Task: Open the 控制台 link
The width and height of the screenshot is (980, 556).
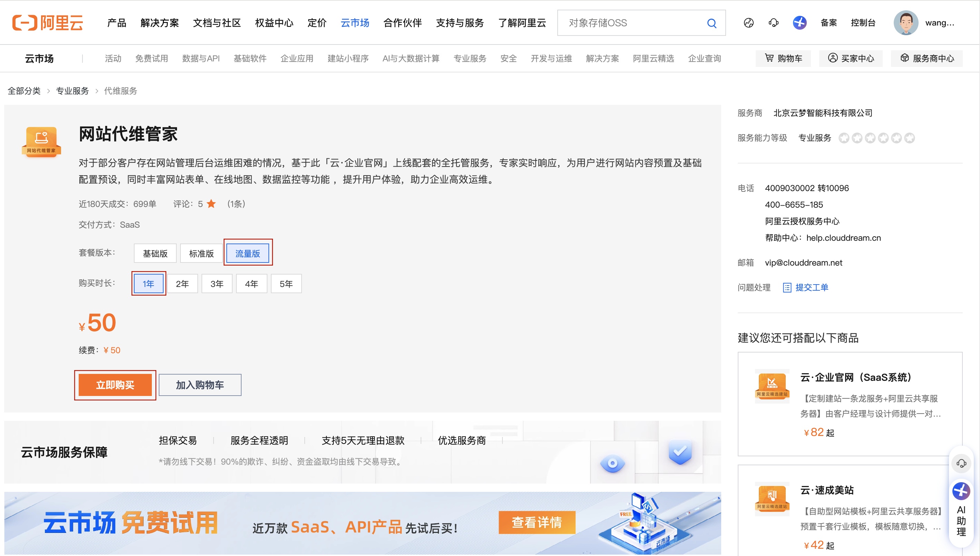Action: click(863, 22)
